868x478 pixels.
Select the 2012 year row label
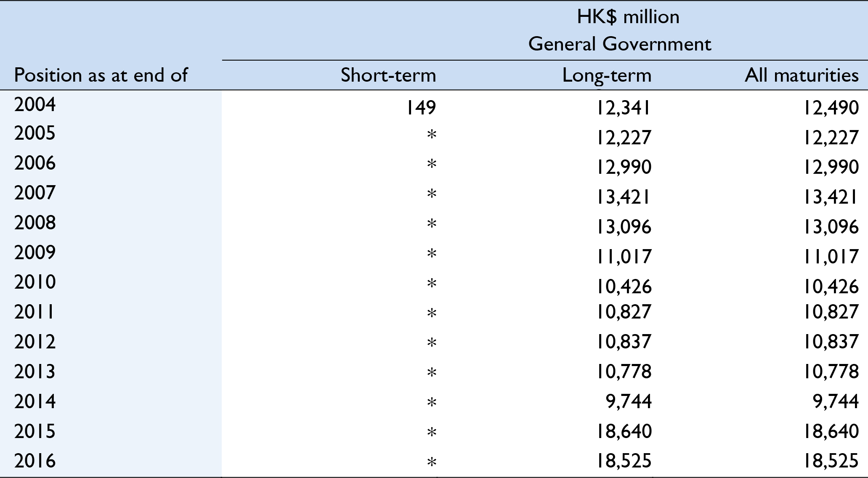(x=35, y=342)
